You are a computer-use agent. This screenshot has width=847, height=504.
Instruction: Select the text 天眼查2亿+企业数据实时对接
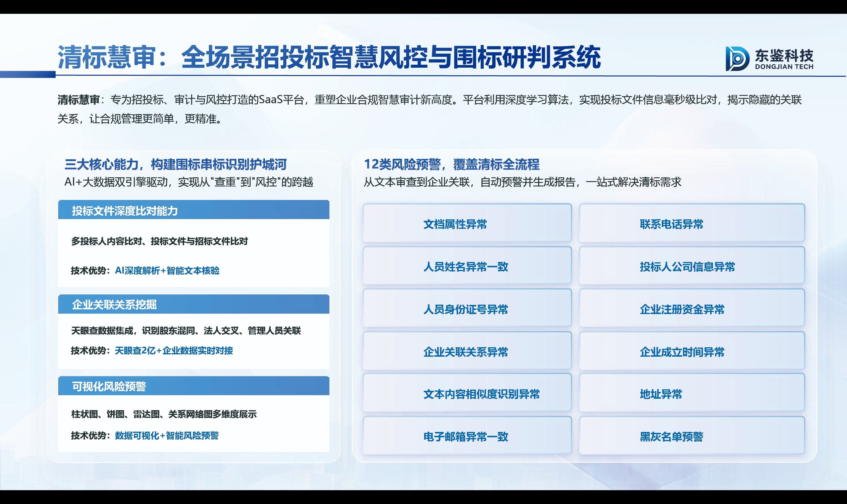click(174, 351)
